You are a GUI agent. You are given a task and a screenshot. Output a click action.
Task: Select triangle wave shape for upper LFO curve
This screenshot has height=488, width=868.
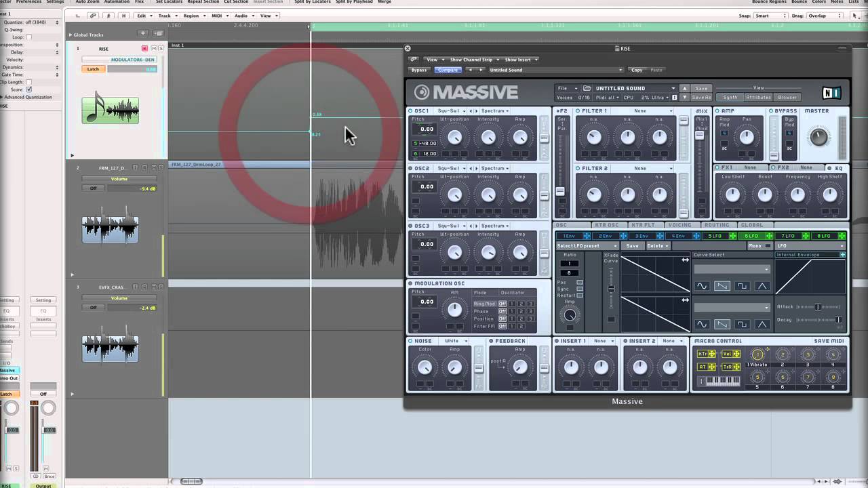pyautogui.click(x=762, y=286)
